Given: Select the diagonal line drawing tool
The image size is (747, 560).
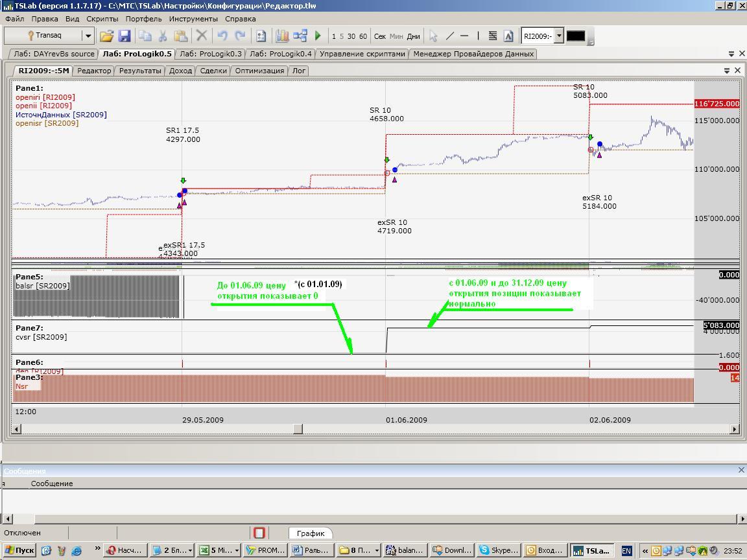Looking at the screenshot, I should 449,36.
